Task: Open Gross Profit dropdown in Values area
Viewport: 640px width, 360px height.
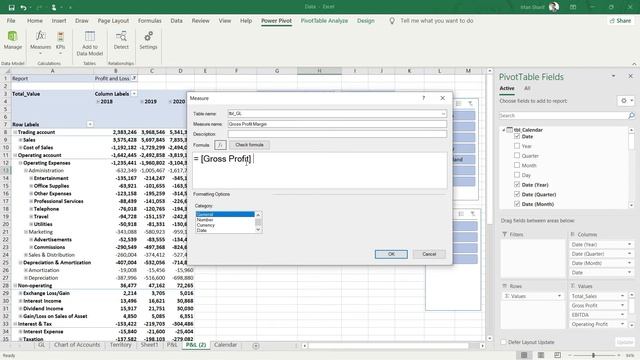Action: point(622,305)
